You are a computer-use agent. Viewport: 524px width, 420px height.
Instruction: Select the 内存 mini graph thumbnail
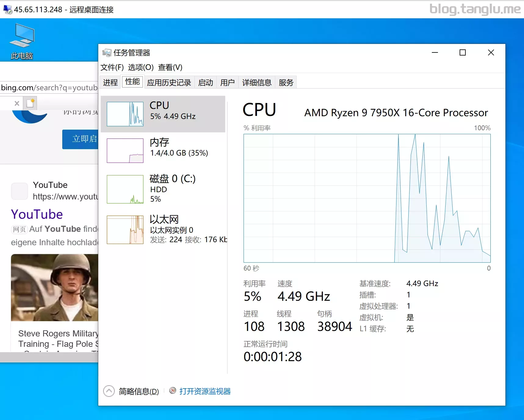[125, 151]
